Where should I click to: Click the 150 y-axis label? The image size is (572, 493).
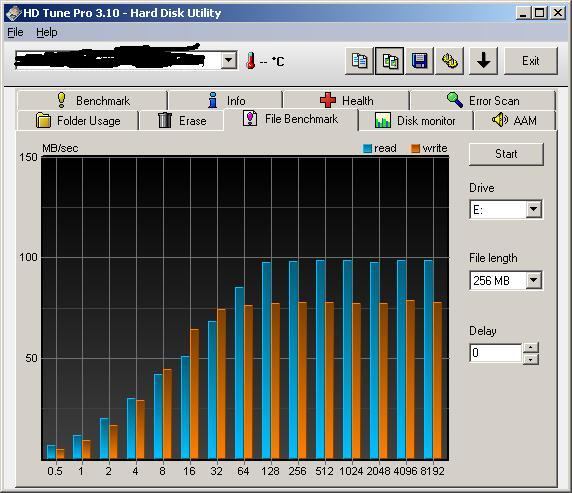pos(28,157)
